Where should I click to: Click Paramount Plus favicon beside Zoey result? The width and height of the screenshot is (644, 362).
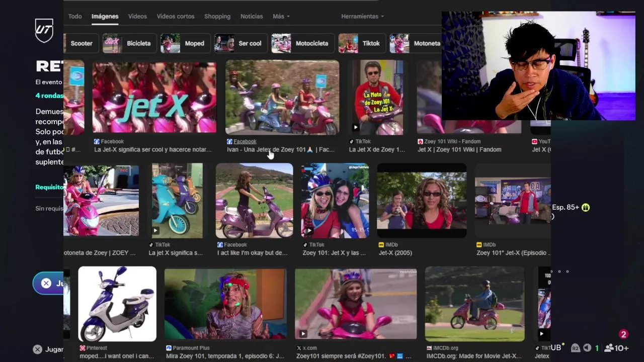click(169, 348)
